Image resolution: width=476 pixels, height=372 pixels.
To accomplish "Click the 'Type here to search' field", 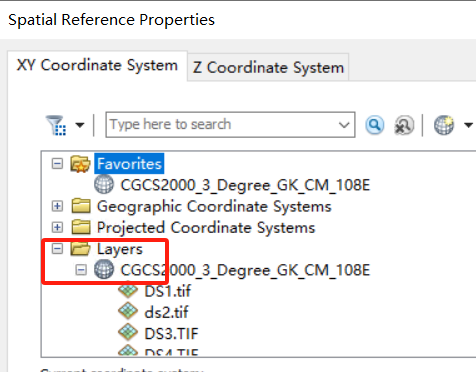I will (x=230, y=125).
